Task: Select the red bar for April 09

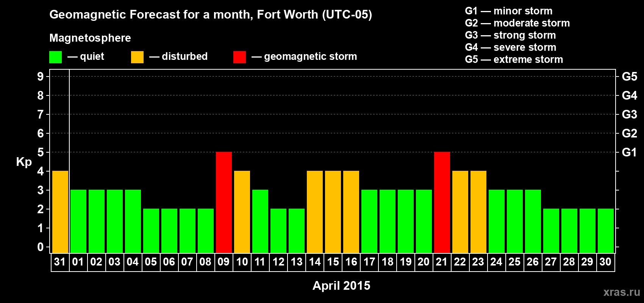Action: (224, 202)
